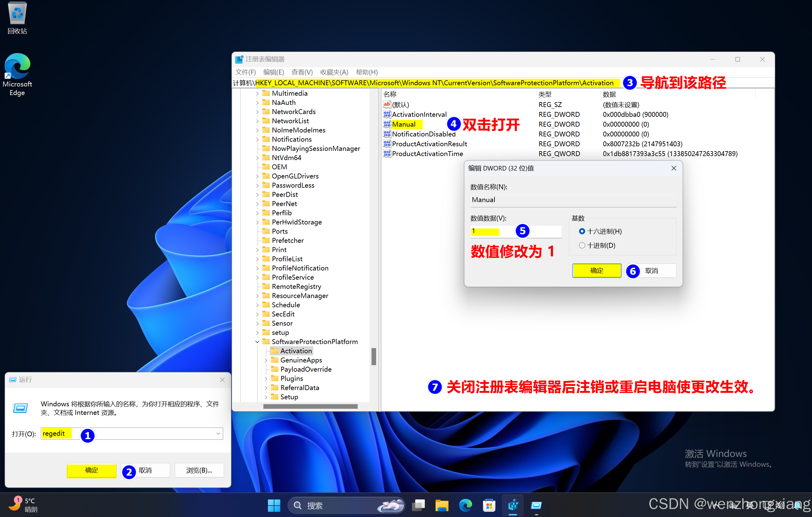Select the decimal (十进制) radio option
Screen dimensions: 812x517
(x=582, y=246)
